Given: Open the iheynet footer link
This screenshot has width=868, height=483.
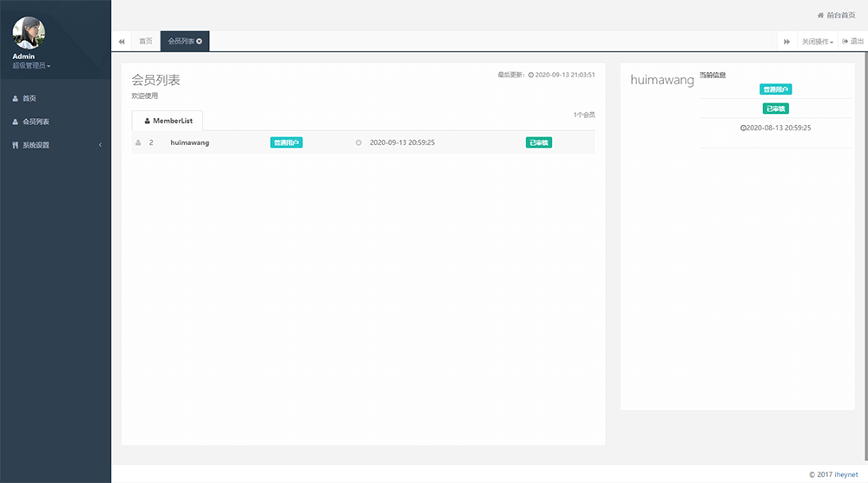Looking at the screenshot, I should (x=845, y=474).
